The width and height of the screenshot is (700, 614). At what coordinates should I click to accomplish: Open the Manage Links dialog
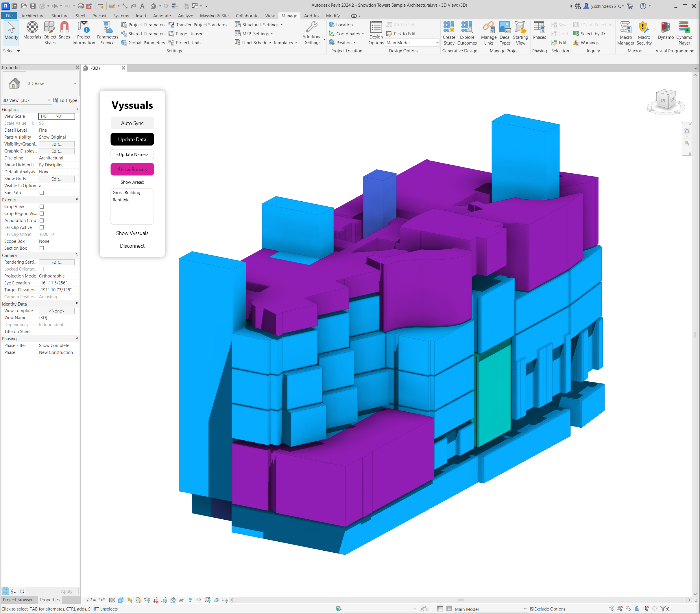488,33
